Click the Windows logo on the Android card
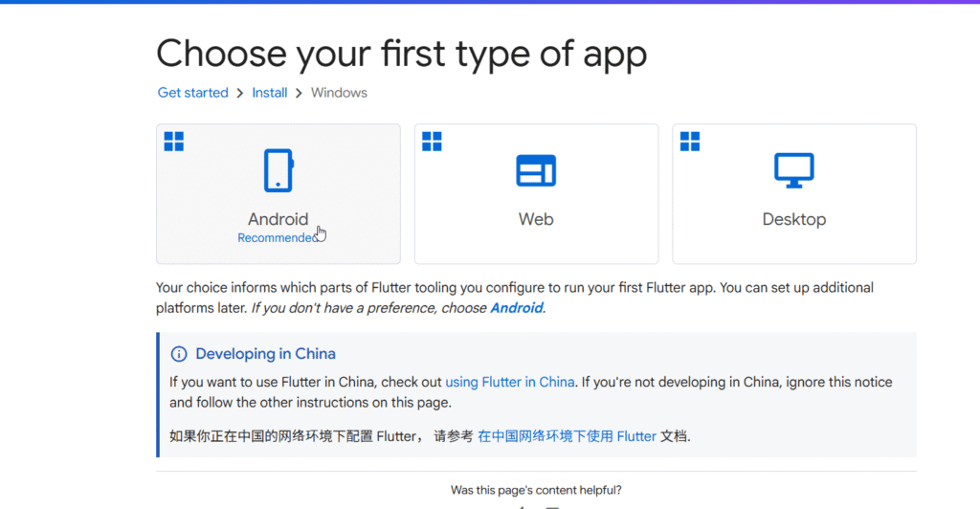This screenshot has width=980, height=509. tap(173, 142)
